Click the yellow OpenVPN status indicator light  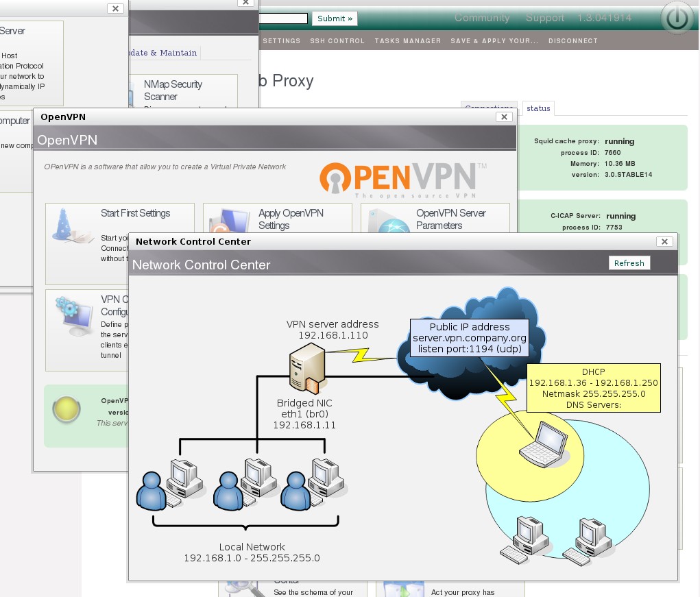click(67, 409)
